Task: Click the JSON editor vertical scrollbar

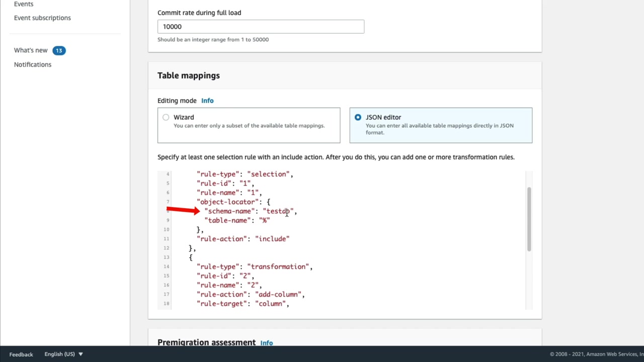Action: tap(529, 219)
